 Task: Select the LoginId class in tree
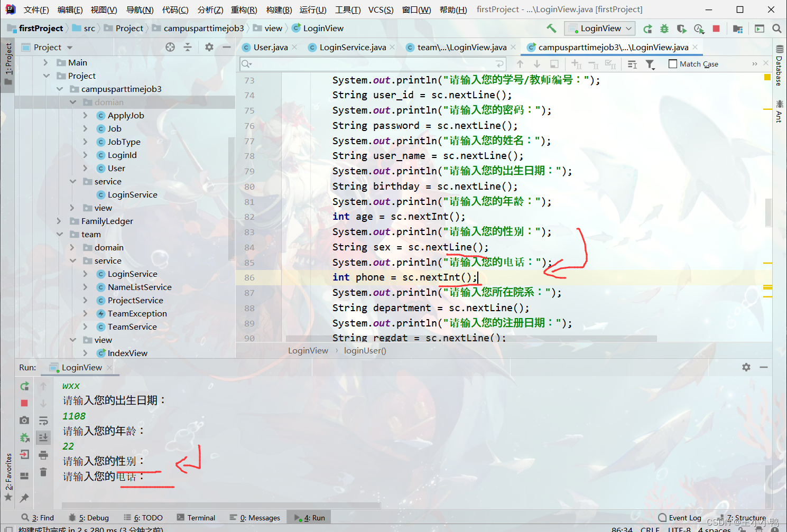122,155
